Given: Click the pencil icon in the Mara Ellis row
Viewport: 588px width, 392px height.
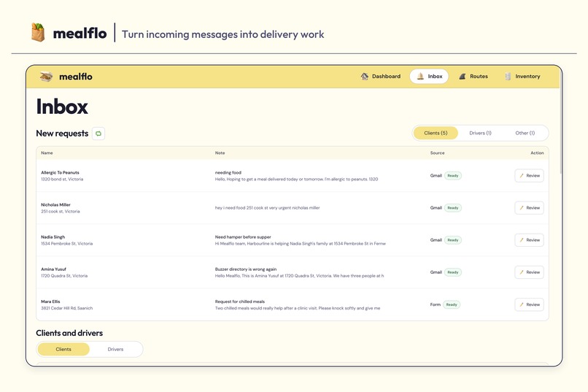Looking at the screenshot, I should [x=522, y=304].
